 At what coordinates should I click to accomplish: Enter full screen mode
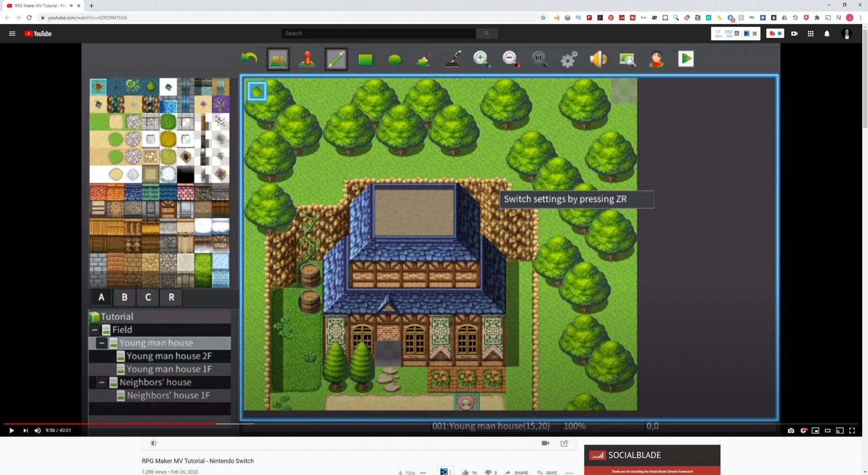point(852,431)
